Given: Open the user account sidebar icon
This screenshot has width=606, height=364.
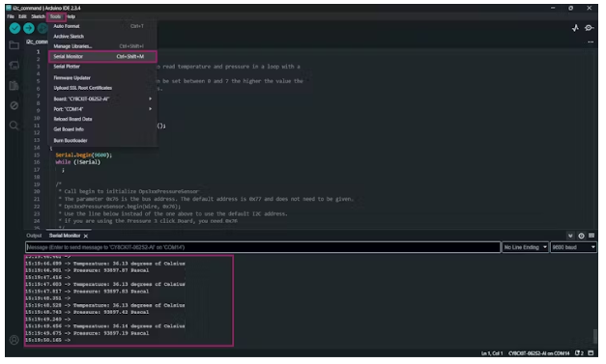Looking at the screenshot, I should coord(14,340).
